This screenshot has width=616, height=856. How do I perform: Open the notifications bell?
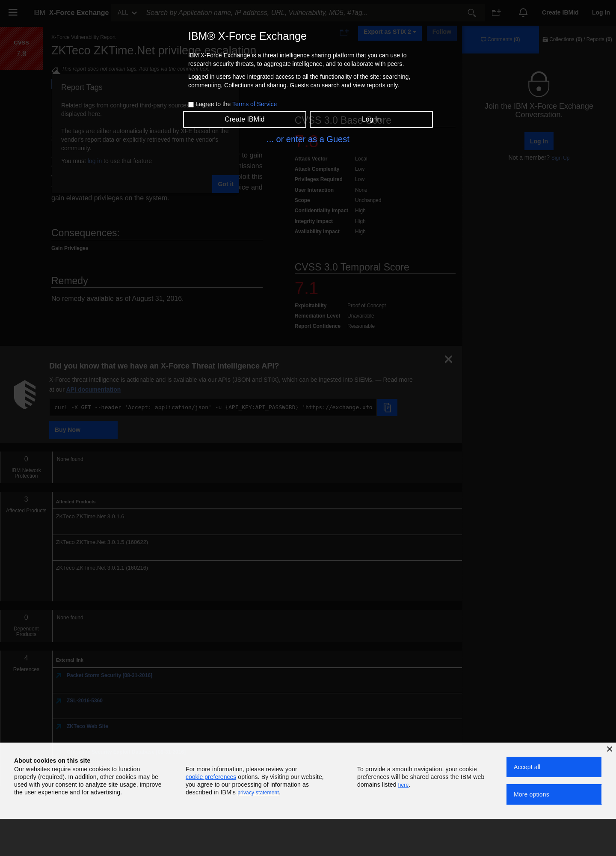click(x=523, y=13)
